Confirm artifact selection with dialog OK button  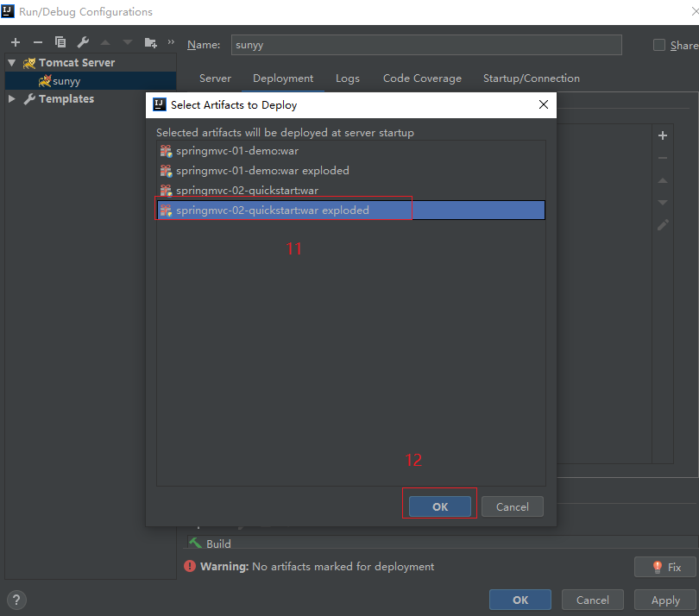tap(440, 506)
